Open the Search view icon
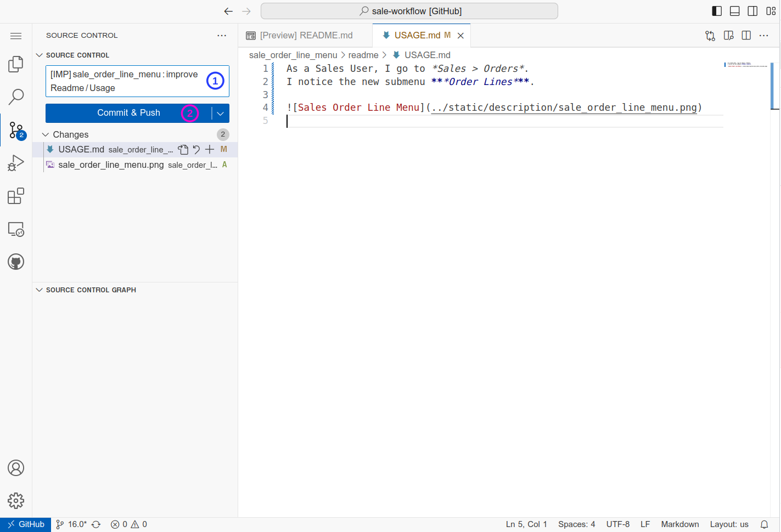Image resolution: width=781 pixels, height=532 pixels. click(x=16, y=97)
